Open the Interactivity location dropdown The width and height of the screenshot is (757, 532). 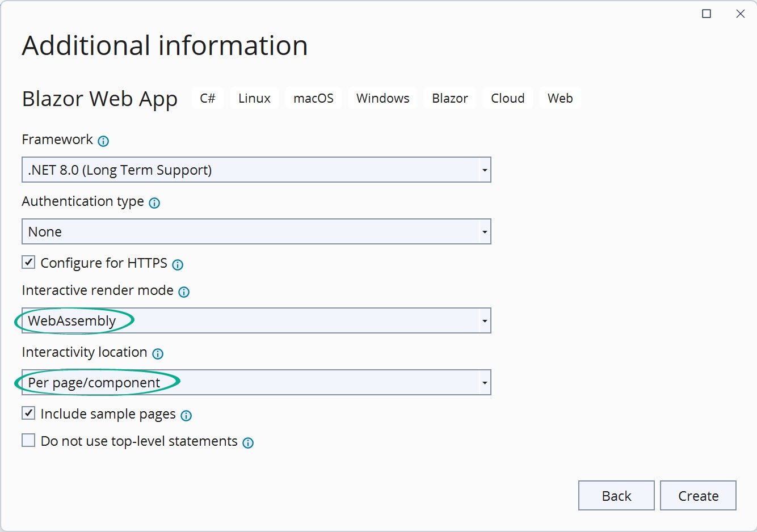click(256, 382)
